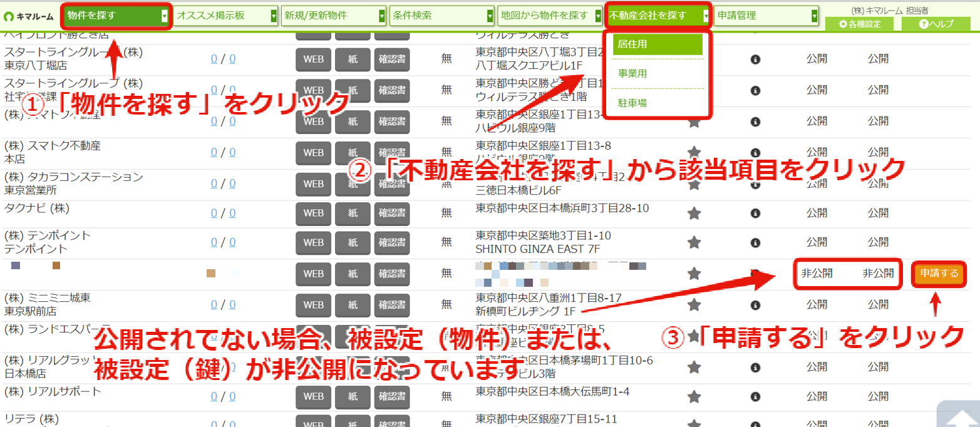Click second 0 link in テンポイント row
980x427 pixels.
[x=232, y=242]
